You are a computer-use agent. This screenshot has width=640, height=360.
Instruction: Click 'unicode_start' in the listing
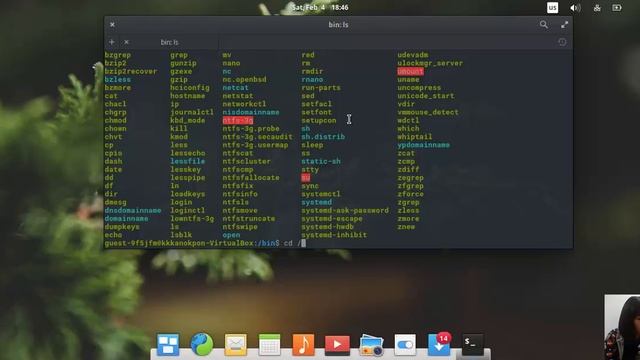[x=426, y=96]
